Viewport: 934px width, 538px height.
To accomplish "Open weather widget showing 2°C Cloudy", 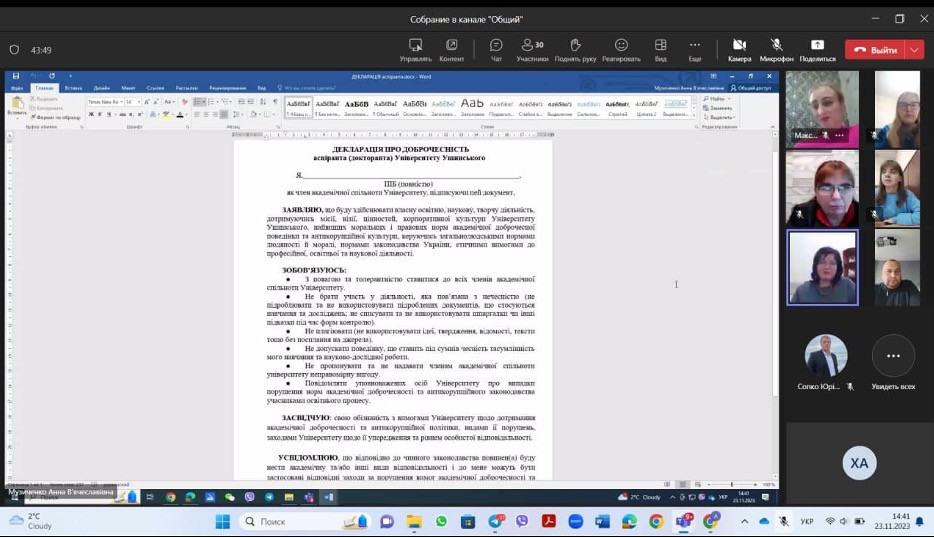I will pos(30,520).
